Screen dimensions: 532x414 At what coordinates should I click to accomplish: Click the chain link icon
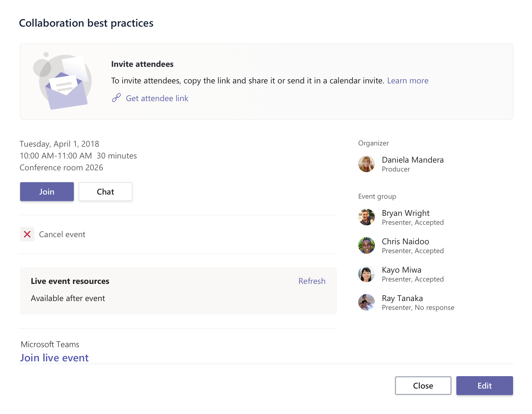[116, 98]
